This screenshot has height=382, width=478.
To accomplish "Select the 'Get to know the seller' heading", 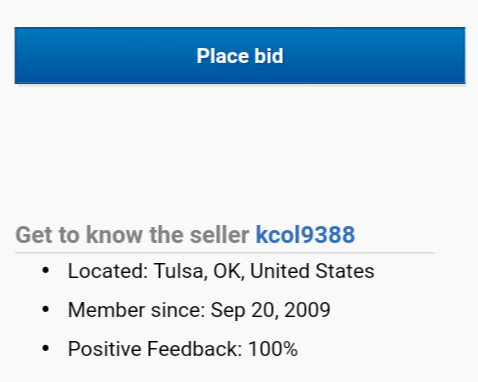I will pos(132,235).
